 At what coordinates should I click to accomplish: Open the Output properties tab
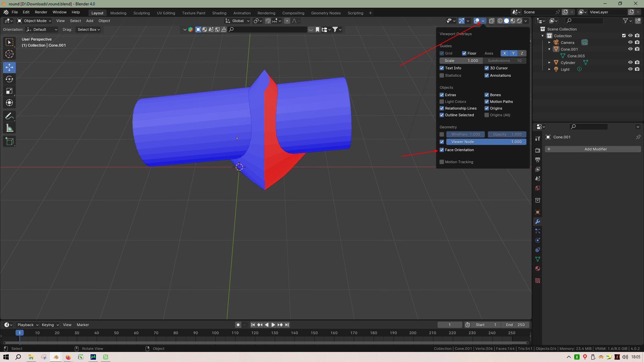538,160
